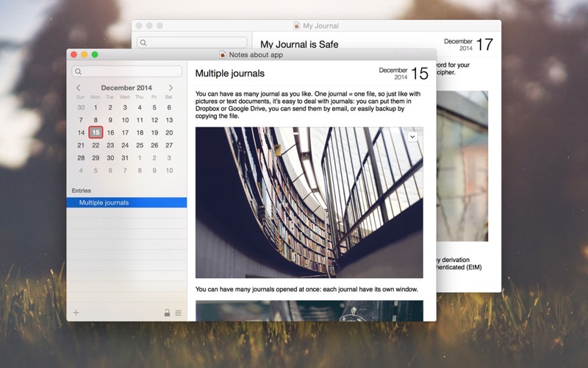This screenshot has height=368, width=588.
Task: Go to next month in calendar
Action: coord(171,88)
